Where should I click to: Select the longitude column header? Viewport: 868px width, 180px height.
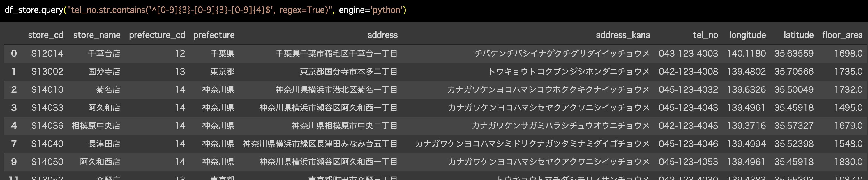coord(747,35)
